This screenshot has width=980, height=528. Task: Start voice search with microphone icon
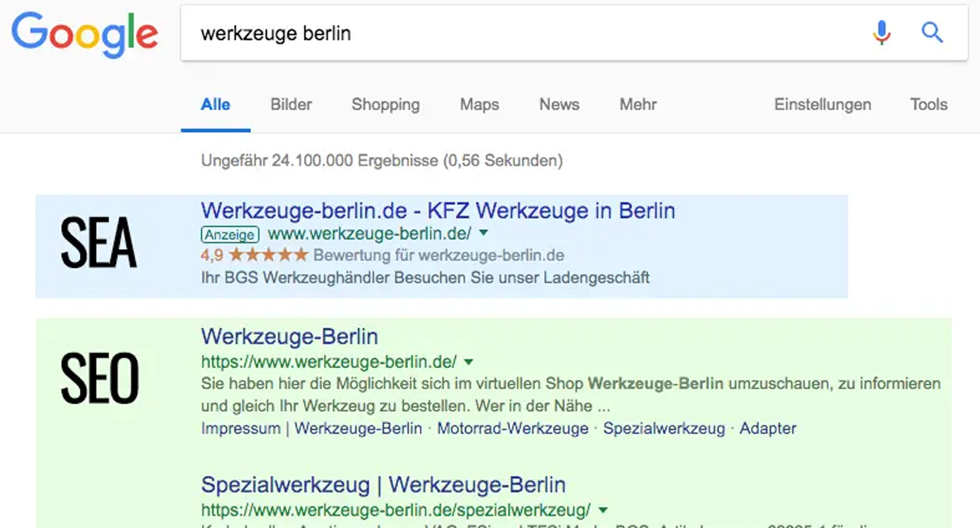point(881,33)
